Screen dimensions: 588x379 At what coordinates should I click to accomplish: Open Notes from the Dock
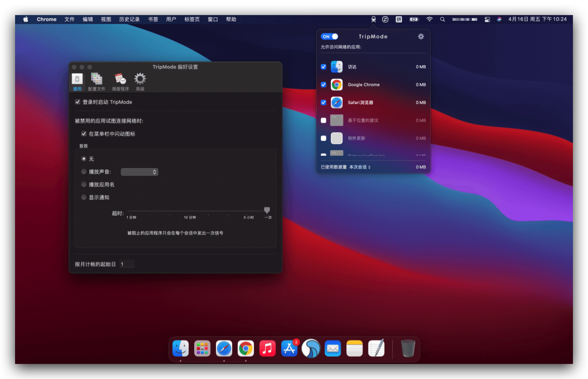(355, 348)
